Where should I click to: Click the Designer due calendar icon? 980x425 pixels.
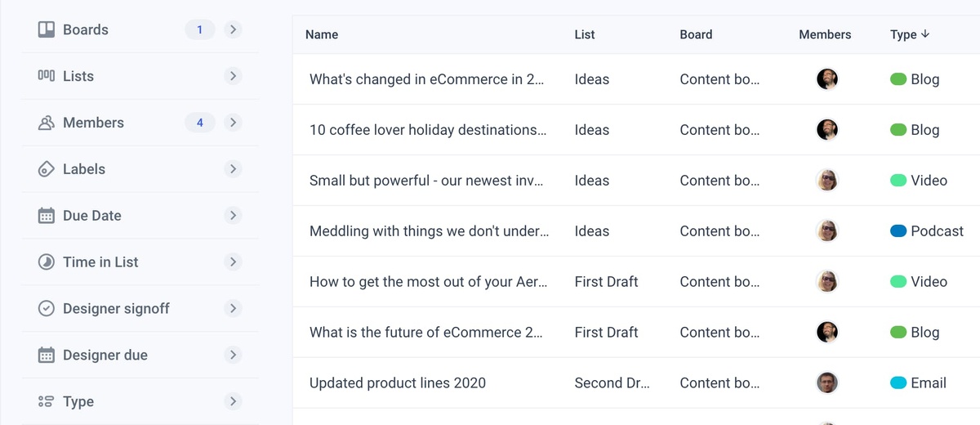click(x=47, y=356)
